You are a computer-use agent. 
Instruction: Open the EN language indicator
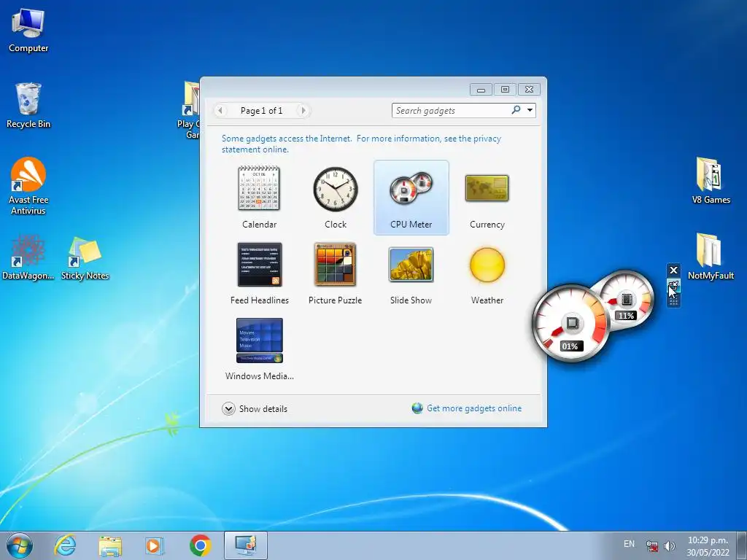[629, 544]
